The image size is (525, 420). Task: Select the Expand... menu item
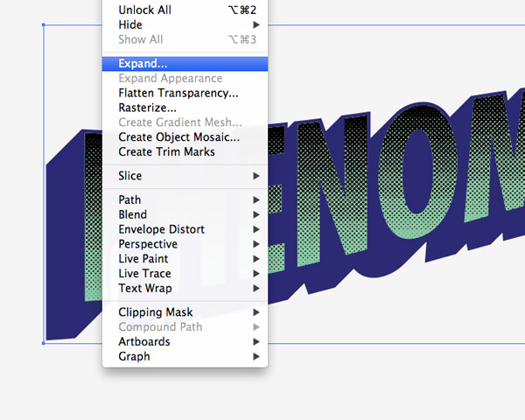185,64
